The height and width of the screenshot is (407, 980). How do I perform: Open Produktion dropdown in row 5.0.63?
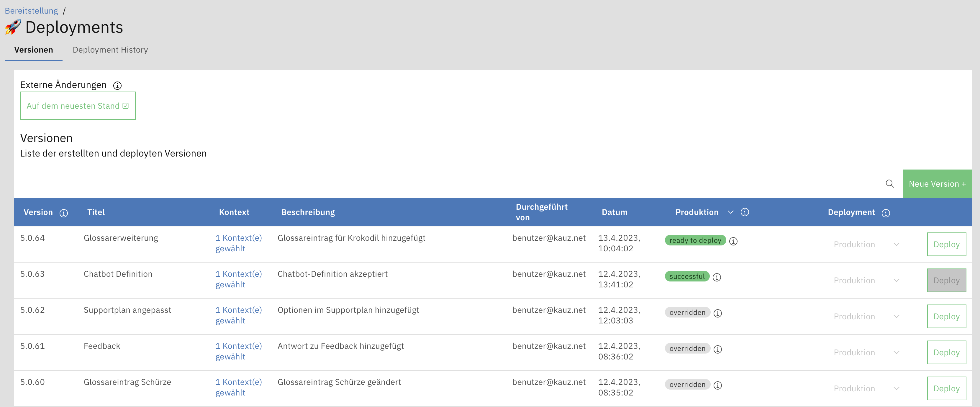(866, 281)
